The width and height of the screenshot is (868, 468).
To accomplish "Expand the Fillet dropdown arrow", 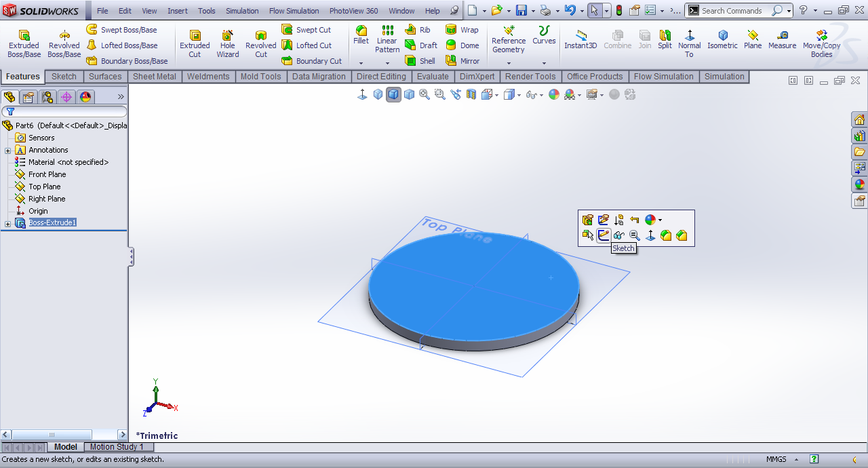I will click(x=361, y=63).
